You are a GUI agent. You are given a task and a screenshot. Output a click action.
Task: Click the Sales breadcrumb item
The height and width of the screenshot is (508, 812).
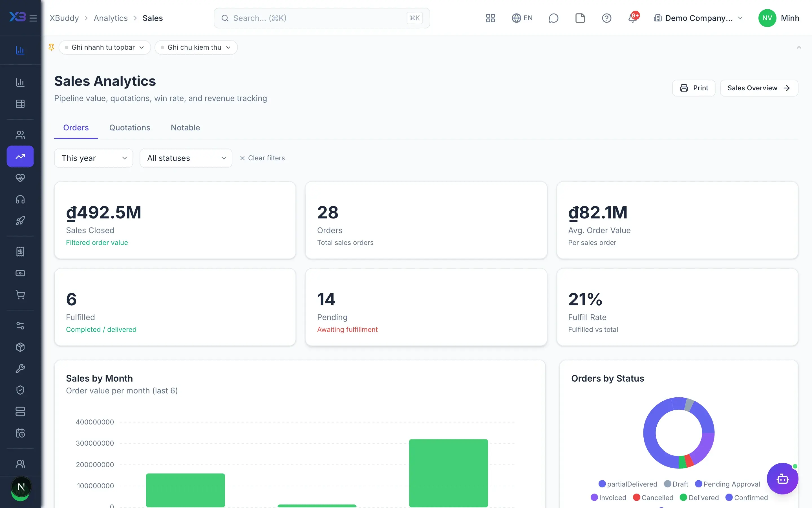[x=153, y=18]
